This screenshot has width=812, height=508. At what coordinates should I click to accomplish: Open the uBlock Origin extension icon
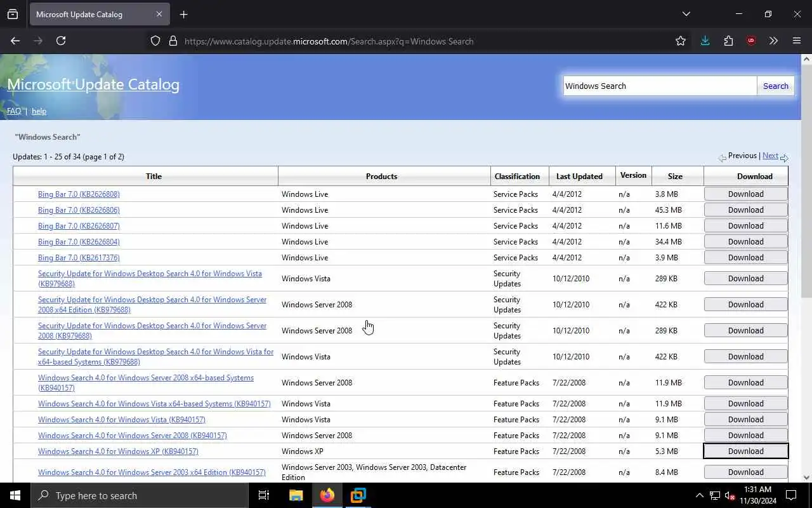[x=751, y=41]
